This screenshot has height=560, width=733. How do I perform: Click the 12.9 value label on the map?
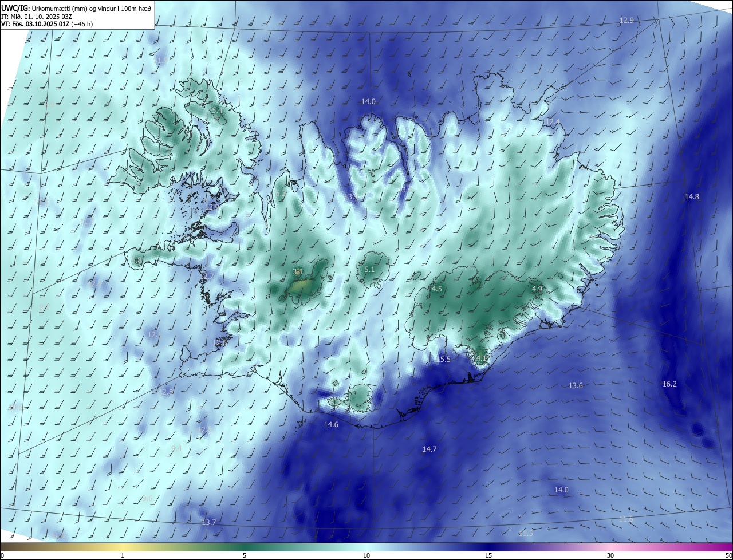(x=626, y=21)
